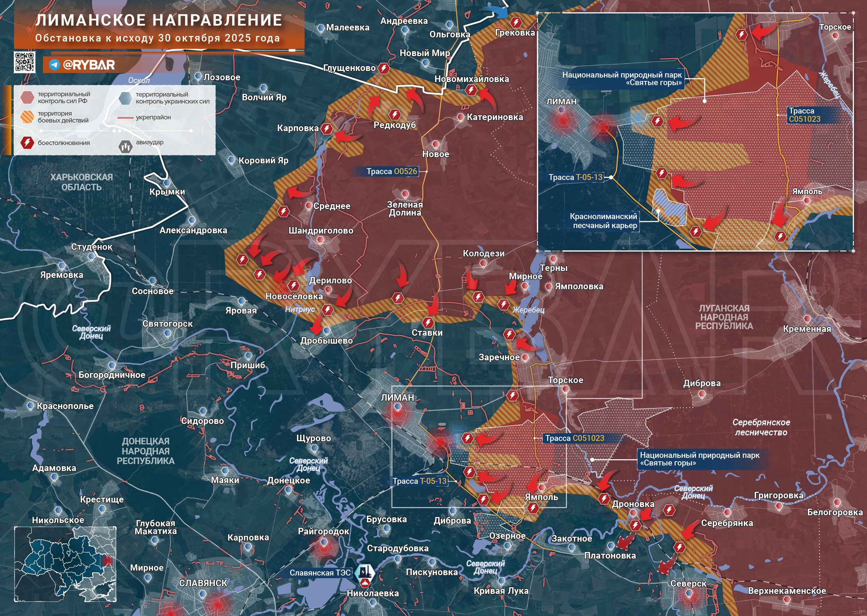
Task: Click the clash marker at Грековка
Action: [516, 22]
